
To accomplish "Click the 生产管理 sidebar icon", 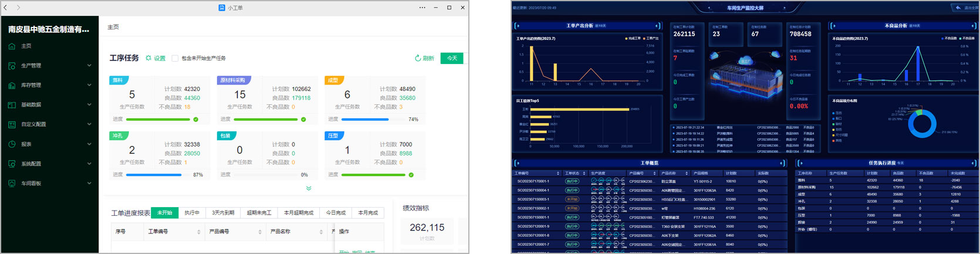I will tap(12, 66).
